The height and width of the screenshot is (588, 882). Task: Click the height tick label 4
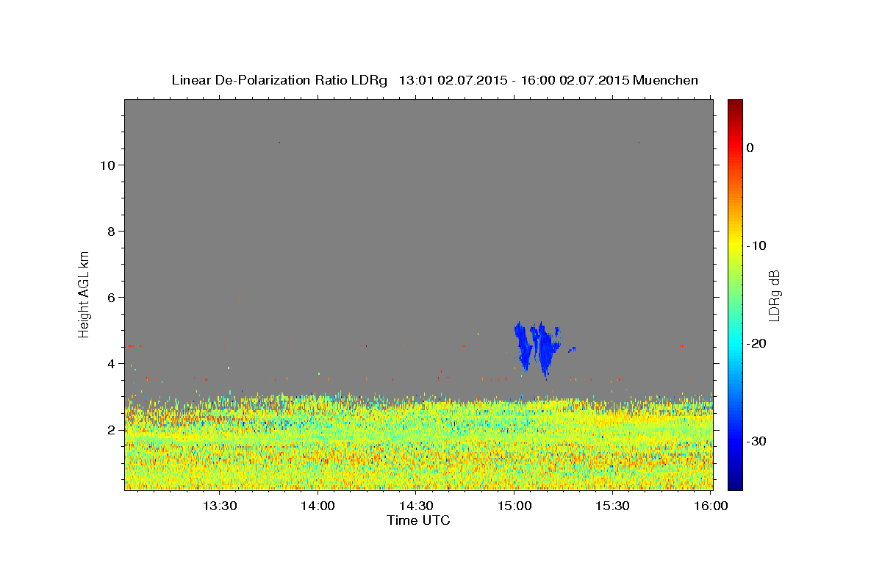click(x=111, y=363)
